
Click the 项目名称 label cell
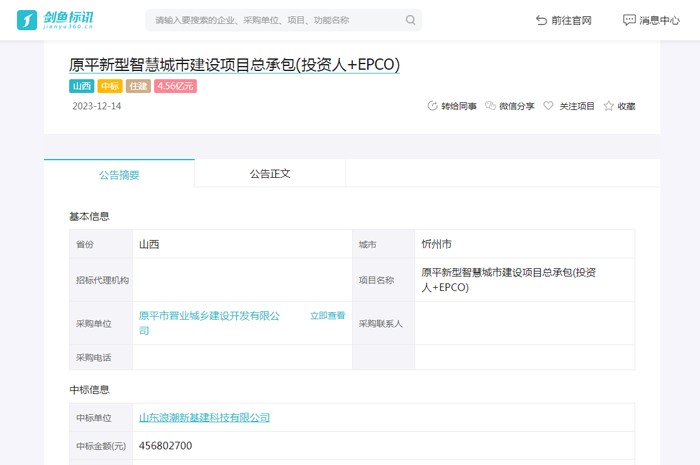383,280
